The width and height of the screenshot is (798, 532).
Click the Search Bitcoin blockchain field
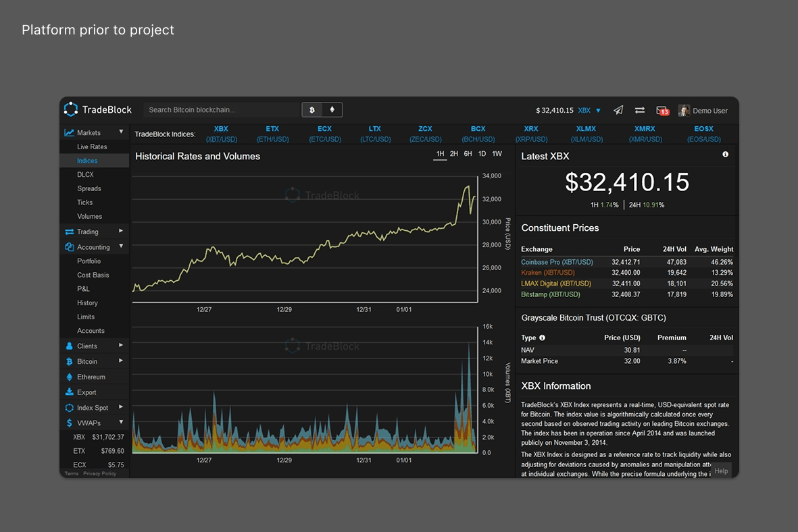[222, 110]
